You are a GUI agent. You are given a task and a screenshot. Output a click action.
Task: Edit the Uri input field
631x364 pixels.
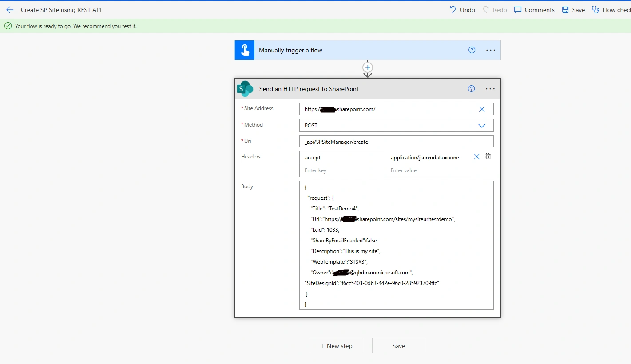pyautogui.click(x=397, y=142)
